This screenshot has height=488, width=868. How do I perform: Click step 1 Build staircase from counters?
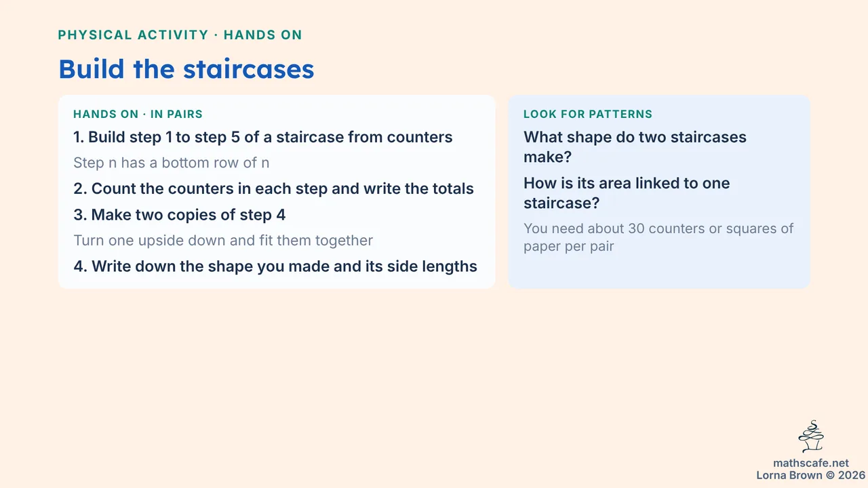(263, 137)
